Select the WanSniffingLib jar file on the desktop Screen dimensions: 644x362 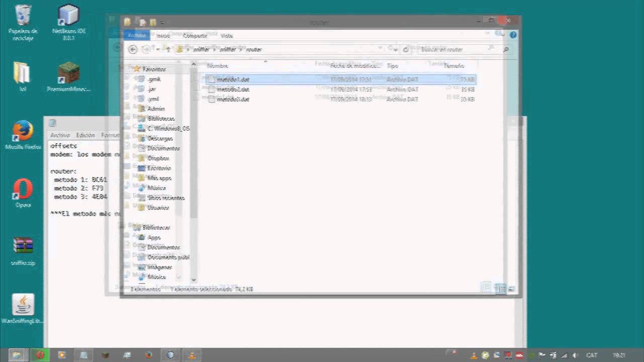23,309
